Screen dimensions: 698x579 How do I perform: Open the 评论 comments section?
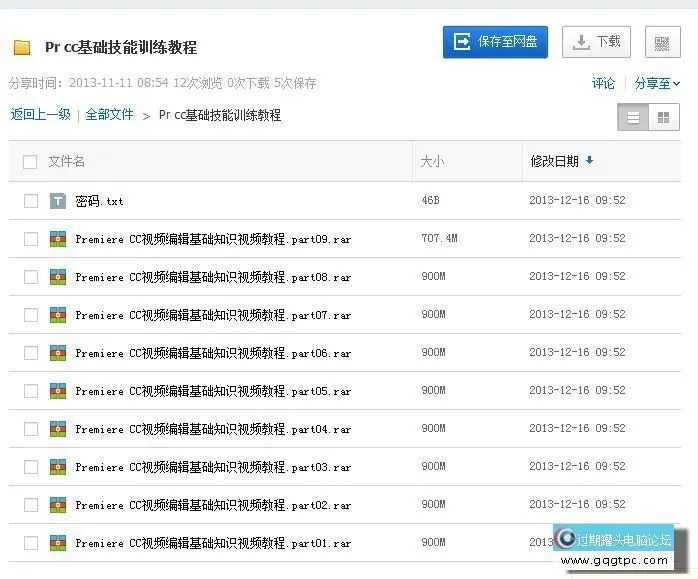coord(603,84)
